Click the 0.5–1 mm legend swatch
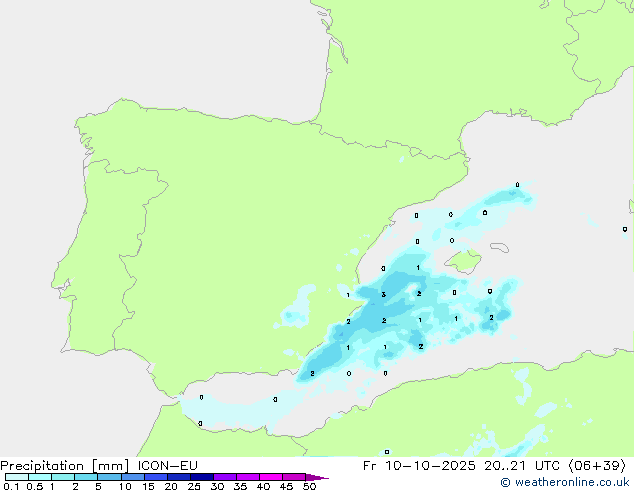The width and height of the screenshot is (634, 490). click(40, 477)
